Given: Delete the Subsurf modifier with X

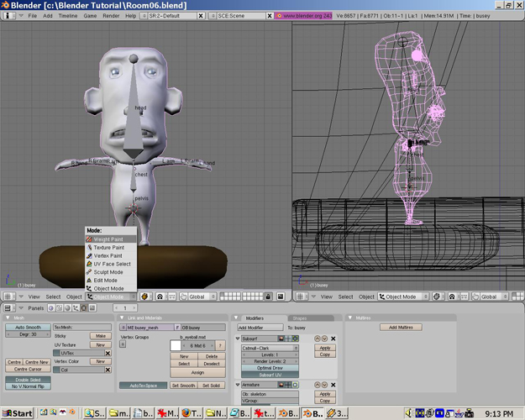Looking at the screenshot, I should 333,339.
